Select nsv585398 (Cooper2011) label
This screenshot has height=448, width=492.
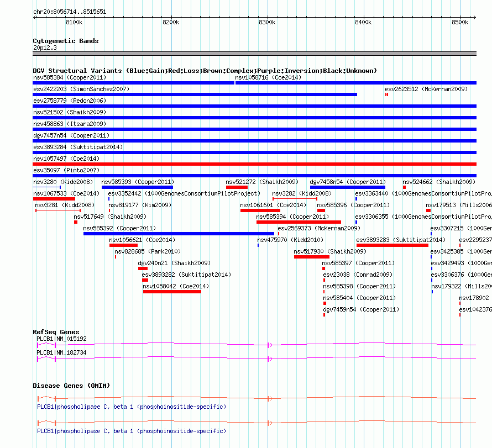[x=359, y=286]
